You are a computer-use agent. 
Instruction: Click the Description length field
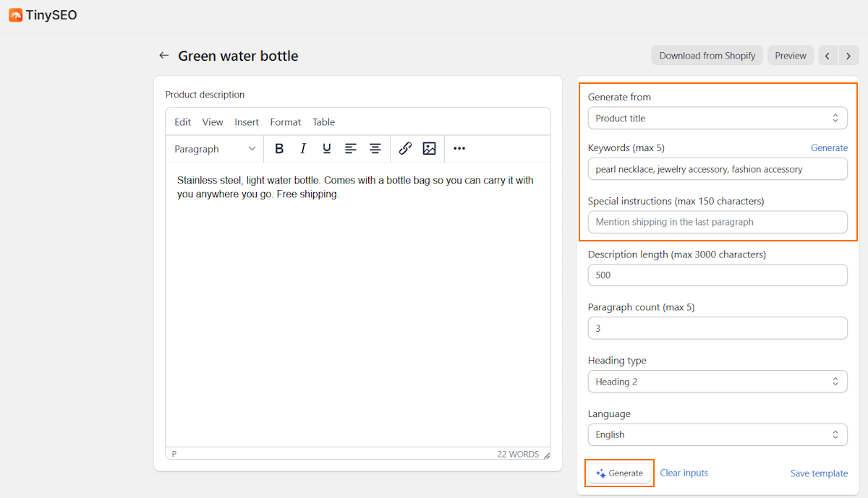(x=718, y=275)
